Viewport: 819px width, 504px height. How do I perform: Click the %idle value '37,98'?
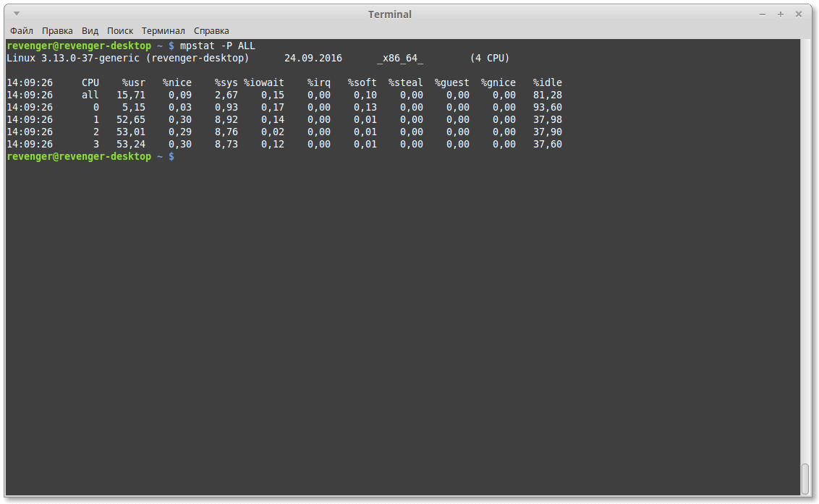tap(548, 119)
